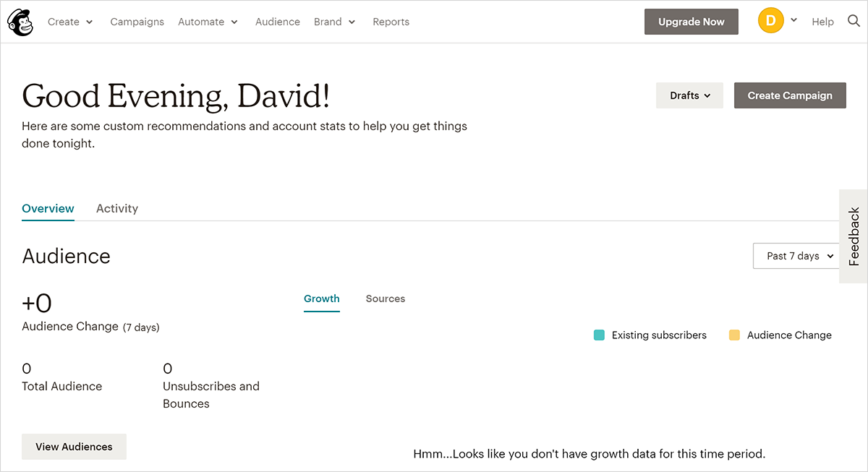Click View Audiences button
Viewport: 868px width, 472px height.
pyautogui.click(x=74, y=447)
